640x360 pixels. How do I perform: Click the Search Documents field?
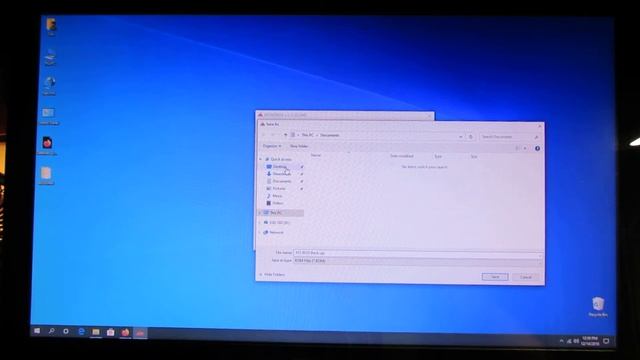click(x=509, y=137)
